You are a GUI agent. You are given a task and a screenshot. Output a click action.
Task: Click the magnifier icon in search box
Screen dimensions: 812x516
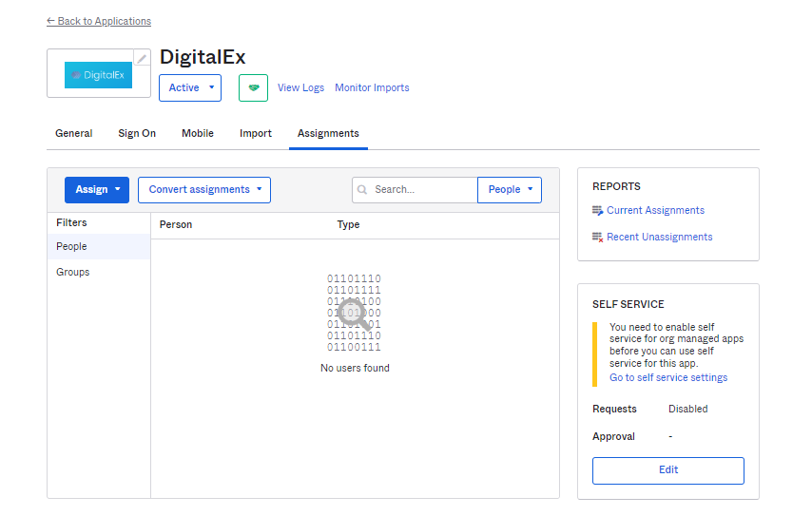tap(363, 190)
